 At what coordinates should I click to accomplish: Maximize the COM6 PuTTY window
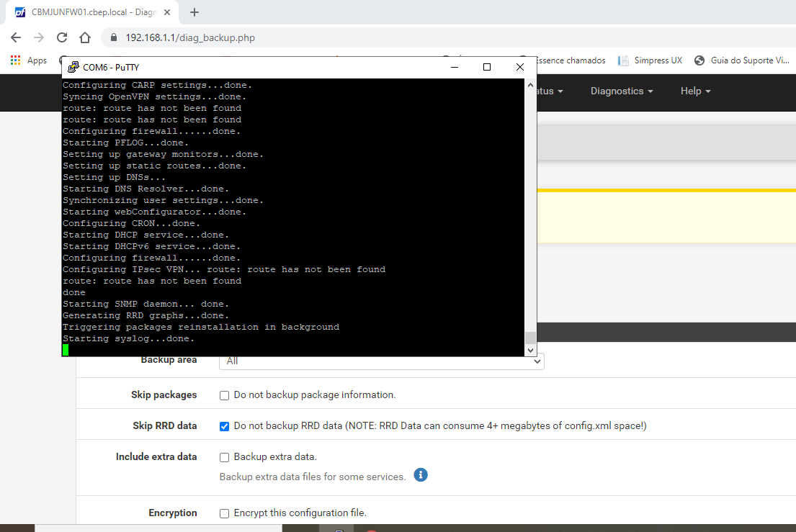pyautogui.click(x=487, y=67)
